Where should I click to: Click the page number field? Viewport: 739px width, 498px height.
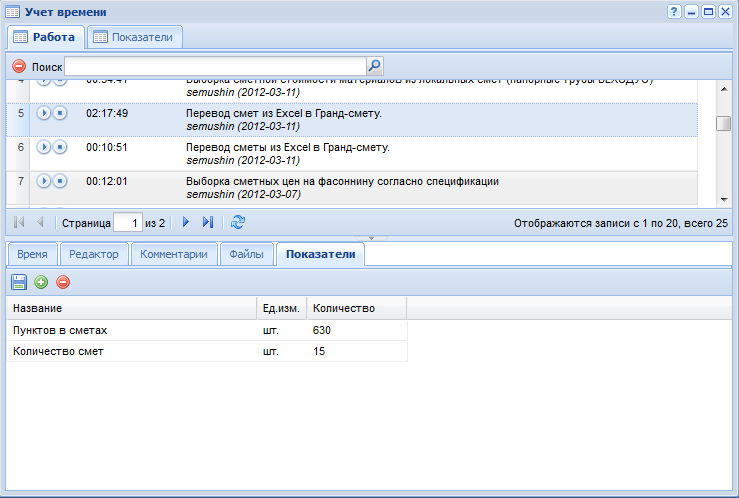[128, 222]
